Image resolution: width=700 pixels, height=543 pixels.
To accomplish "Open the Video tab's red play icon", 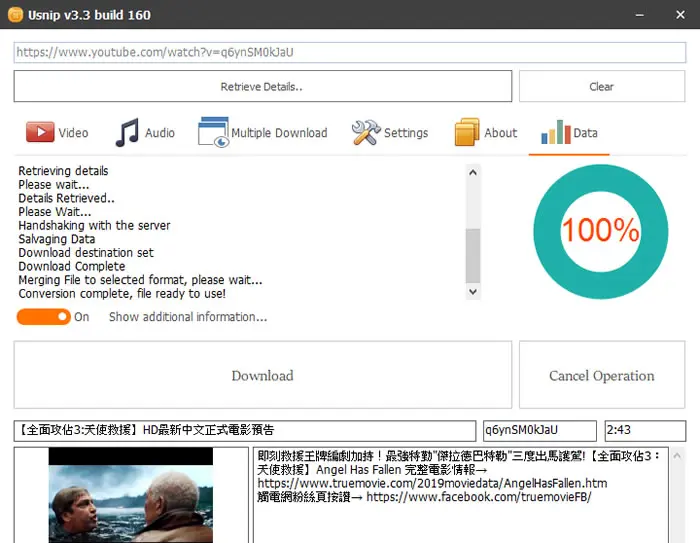I will [x=40, y=132].
